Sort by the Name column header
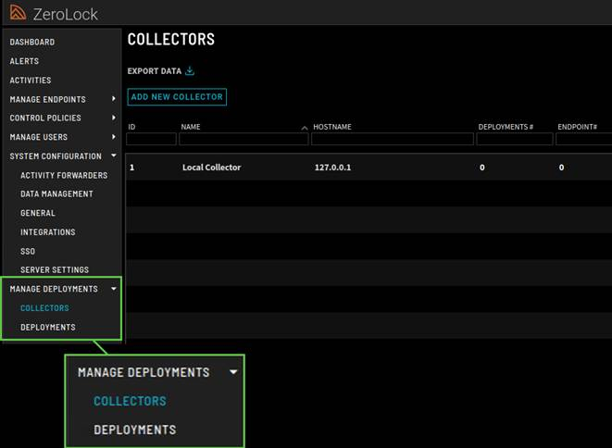 [190, 127]
